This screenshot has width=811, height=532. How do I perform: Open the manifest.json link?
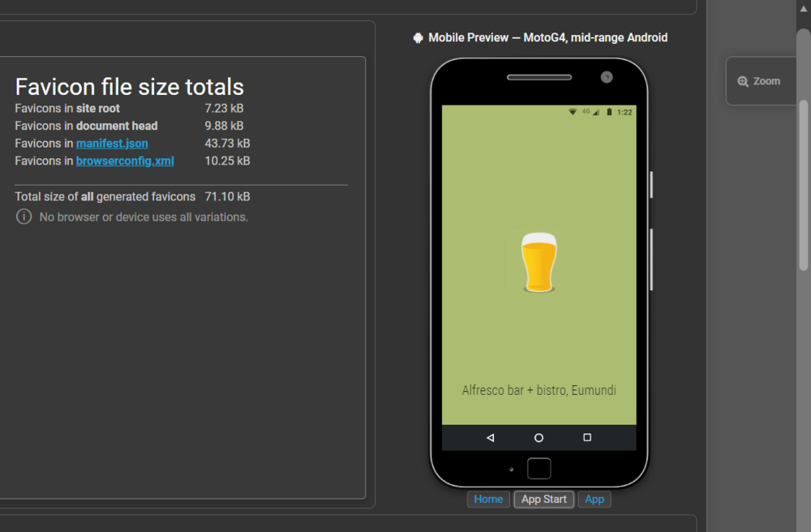point(112,144)
